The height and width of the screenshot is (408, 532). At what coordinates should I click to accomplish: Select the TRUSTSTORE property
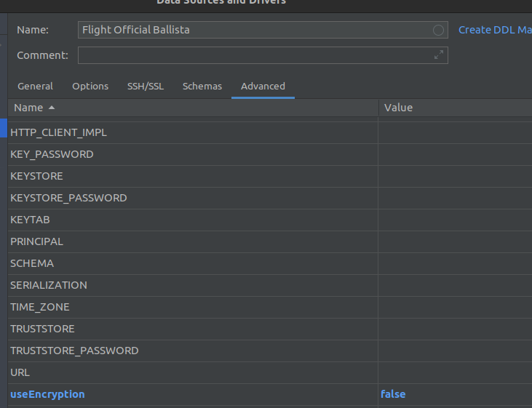pyautogui.click(x=270, y=329)
